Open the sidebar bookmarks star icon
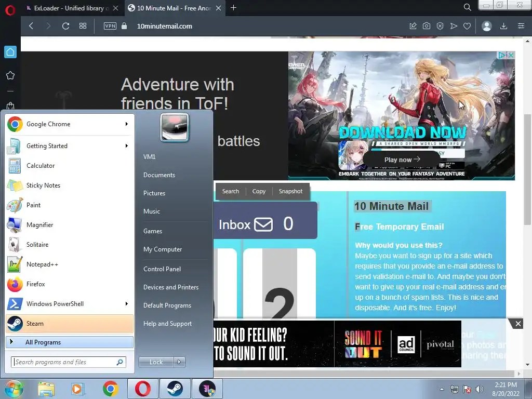The image size is (532, 399). [x=10, y=75]
